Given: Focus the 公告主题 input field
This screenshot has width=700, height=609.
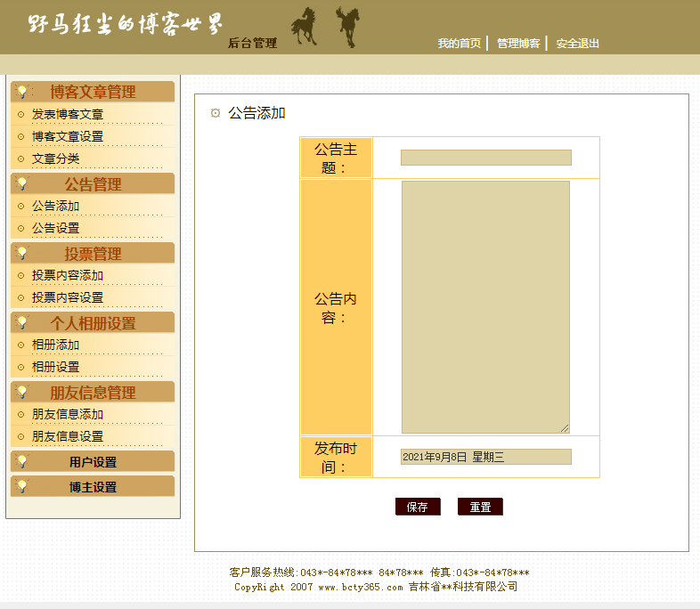Looking at the screenshot, I should [x=485, y=158].
